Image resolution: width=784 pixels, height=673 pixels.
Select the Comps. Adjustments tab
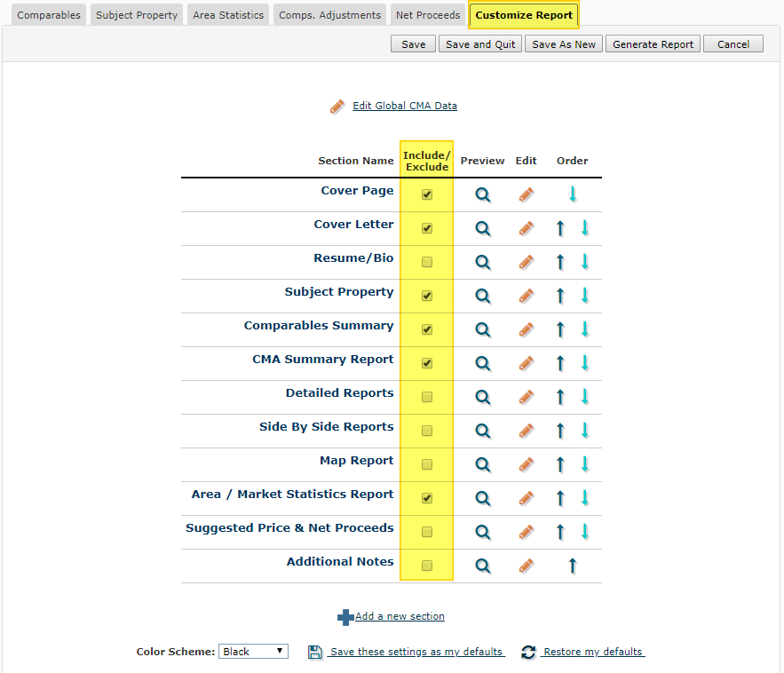pos(329,15)
